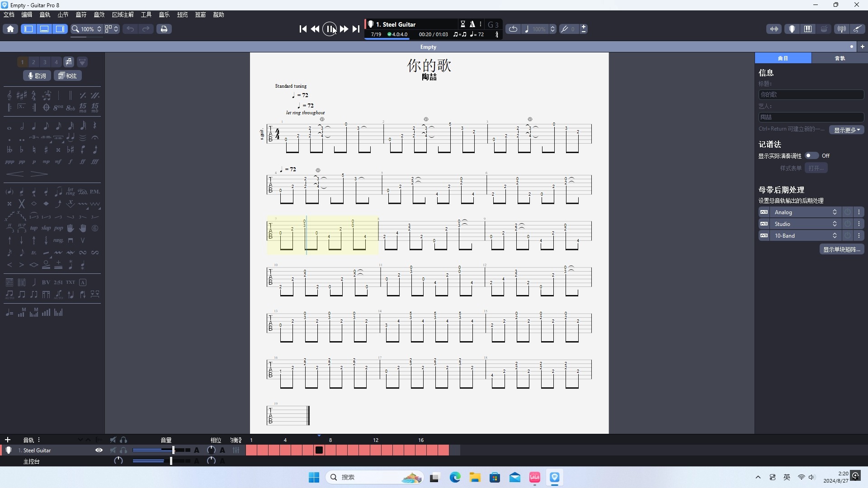Click the 和弦 chords button

(68, 75)
